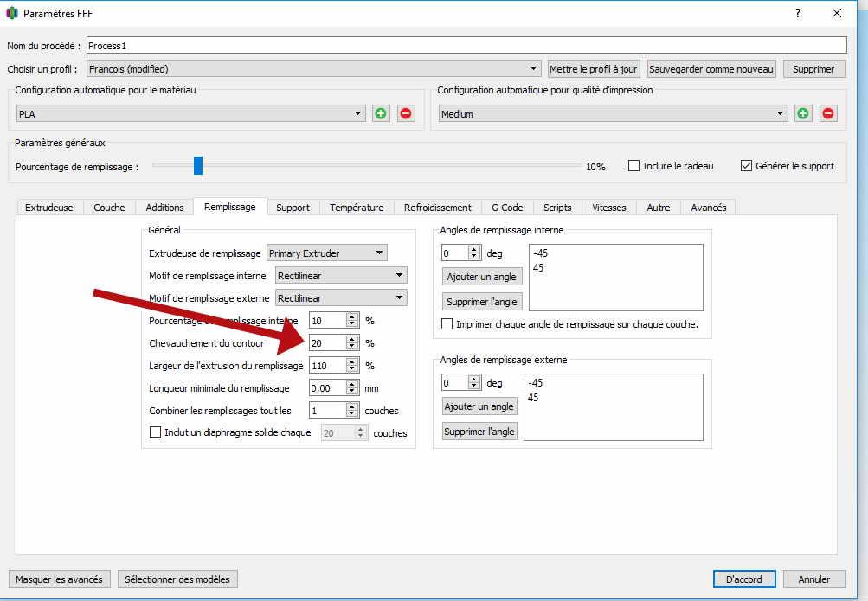Image resolution: width=868 pixels, height=601 pixels.
Task: Open the Scripts tab
Action: (557, 208)
